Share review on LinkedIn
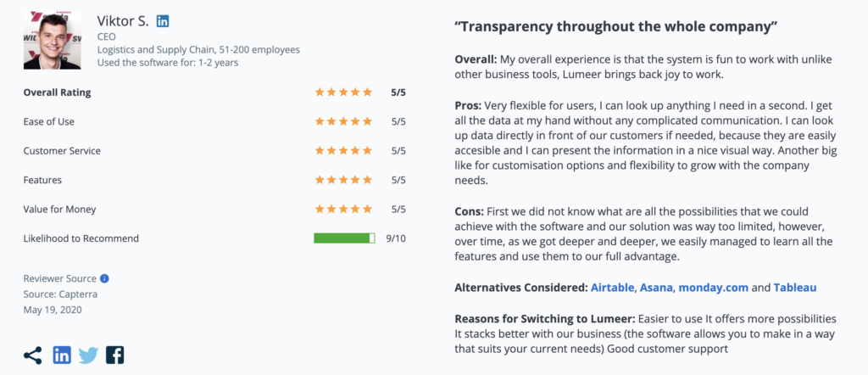This screenshot has width=868, height=375. [62, 355]
